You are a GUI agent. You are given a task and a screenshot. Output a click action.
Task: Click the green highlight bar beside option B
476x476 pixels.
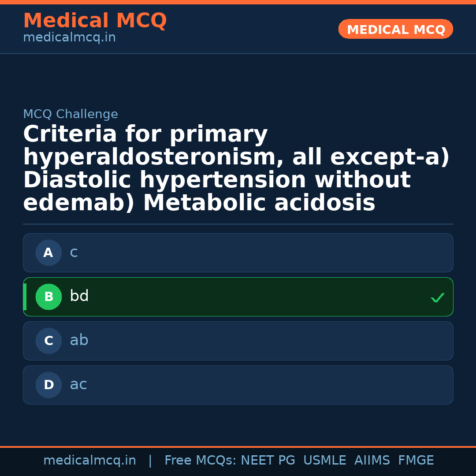point(25,297)
